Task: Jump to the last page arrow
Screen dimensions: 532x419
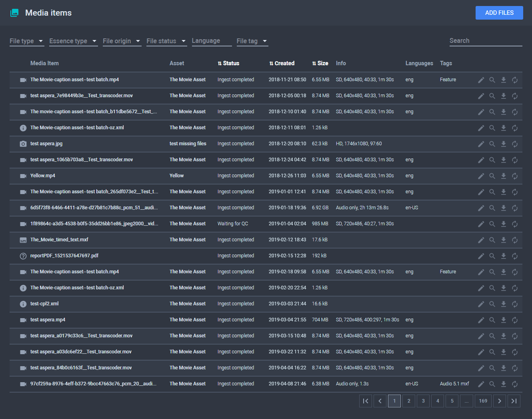Action: click(514, 401)
